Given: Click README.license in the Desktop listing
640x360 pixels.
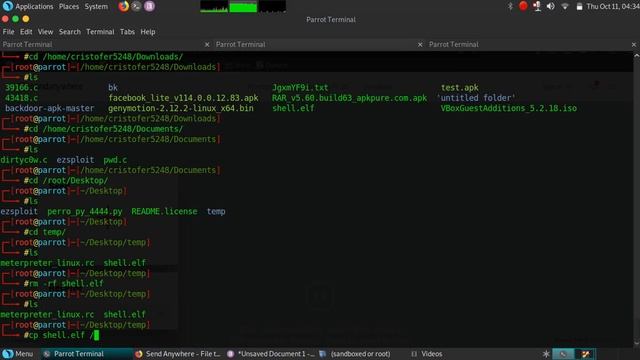Looking at the screenshot, I should coord(164,211).
